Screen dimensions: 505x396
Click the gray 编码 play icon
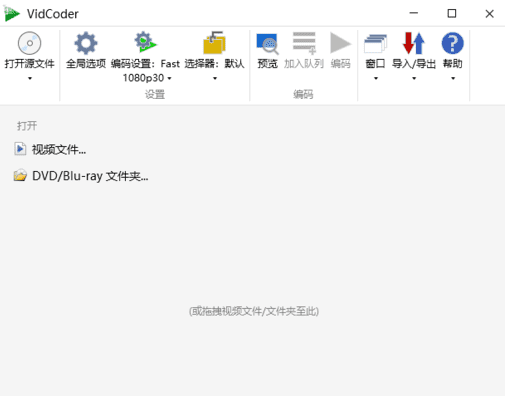tap(340, 43)
